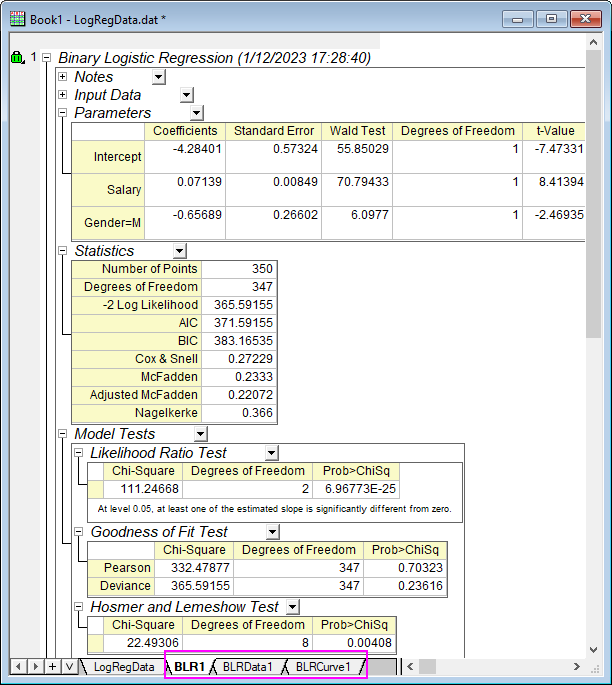Click the vertical scrollbar up arrow
This screenshot has width=612, height=685.
click(x=593, y=42)
